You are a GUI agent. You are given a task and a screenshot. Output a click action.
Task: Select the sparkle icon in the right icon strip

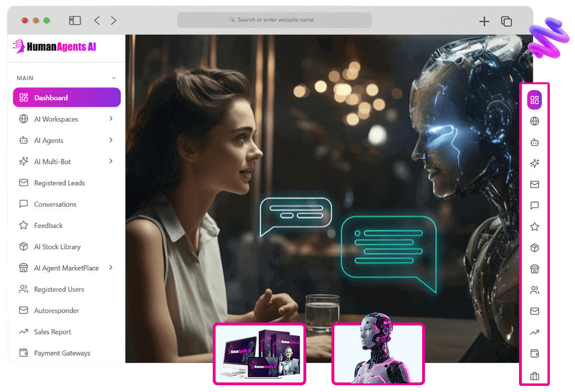[534, 164]
